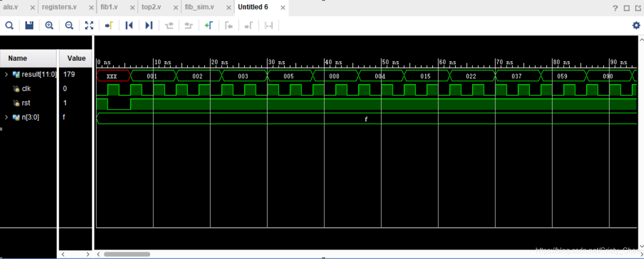Click the 001 segment of result waveform
The width and height of the screenshot is (644, 259).
pos(153,76)
